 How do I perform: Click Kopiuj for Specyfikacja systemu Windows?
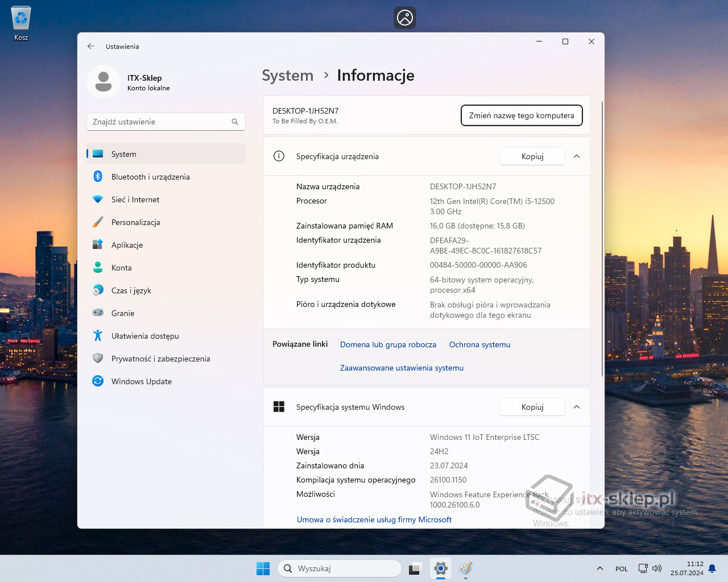[532, 407]
